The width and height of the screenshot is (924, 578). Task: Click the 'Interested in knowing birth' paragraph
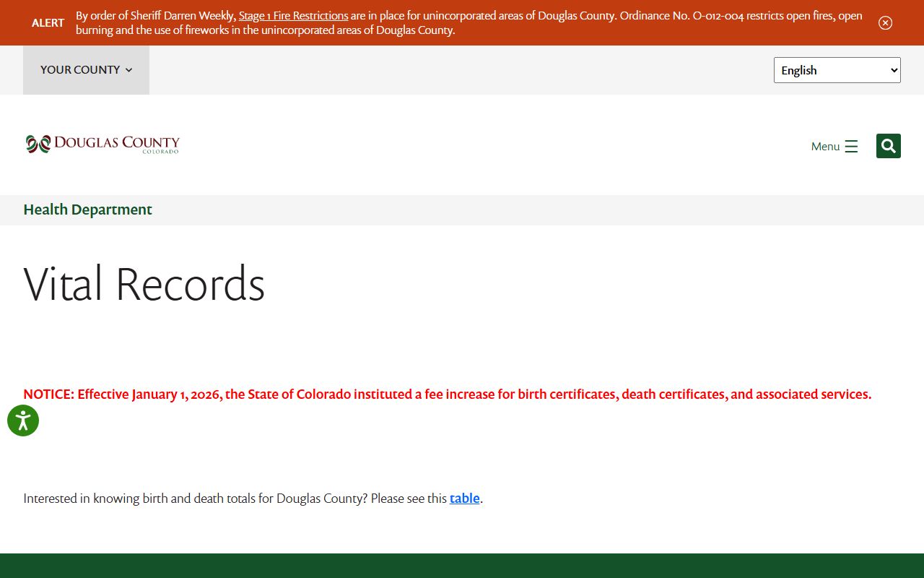(x=235, y=499)
